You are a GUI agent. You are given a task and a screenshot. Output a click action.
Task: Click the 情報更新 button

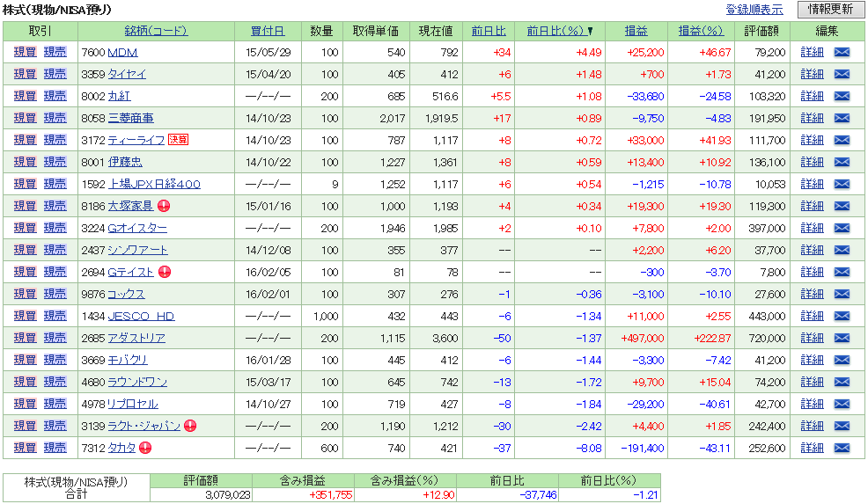pyautogui.click(x=830, y=10)
